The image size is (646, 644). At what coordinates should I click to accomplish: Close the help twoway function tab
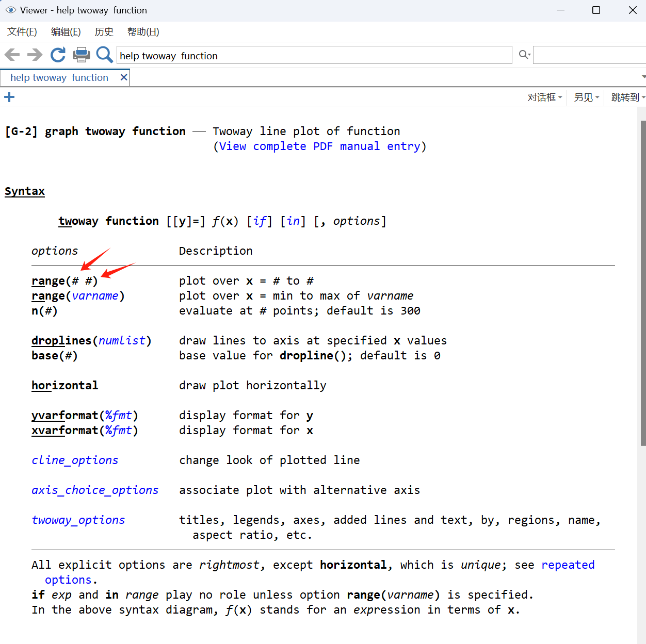tap(124, 77)
